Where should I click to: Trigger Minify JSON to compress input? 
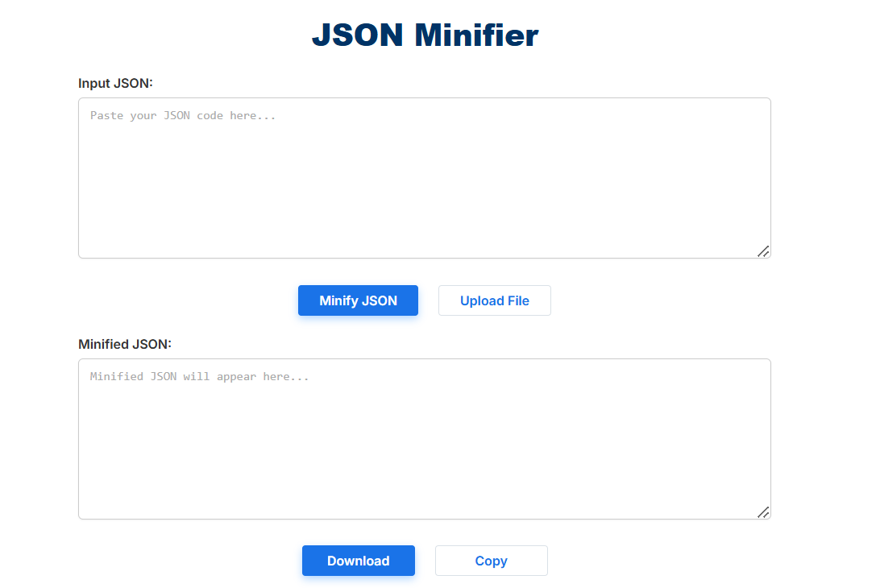click(x=358, y=300)
